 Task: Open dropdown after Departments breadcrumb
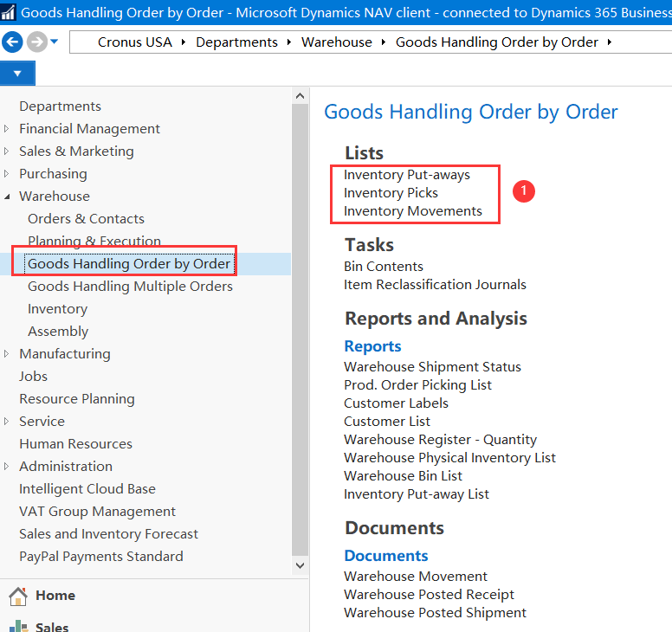click(x=289, y=42)
